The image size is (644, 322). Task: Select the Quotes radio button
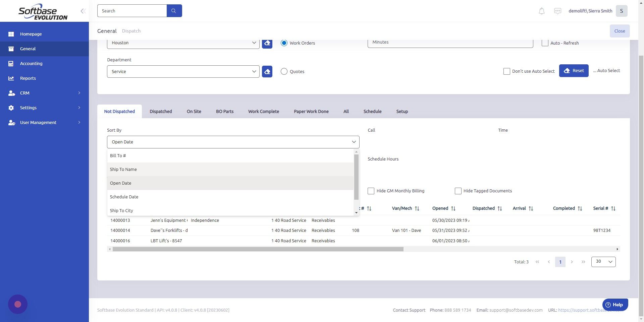tap(284, 71)
